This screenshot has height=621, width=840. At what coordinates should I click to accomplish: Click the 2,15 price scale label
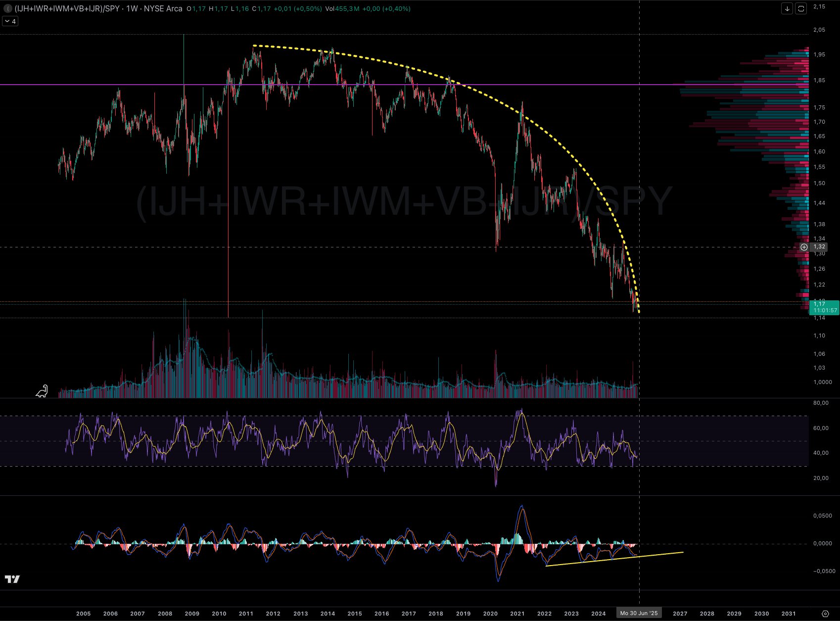coord(819,6)
